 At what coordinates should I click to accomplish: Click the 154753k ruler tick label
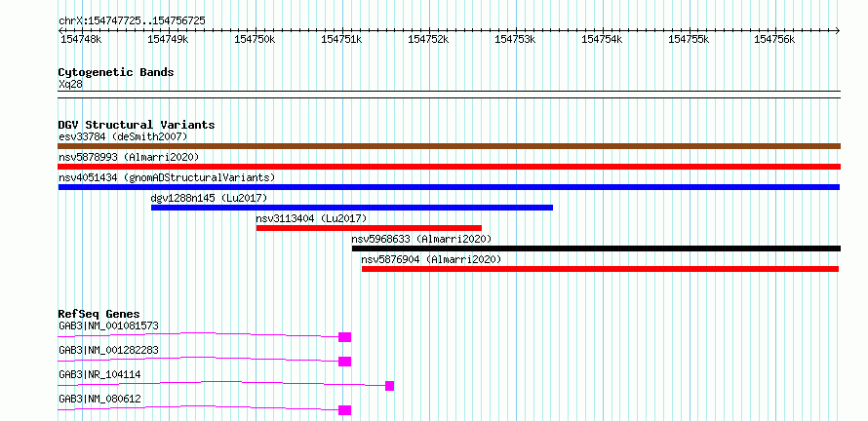coord(515,39)
